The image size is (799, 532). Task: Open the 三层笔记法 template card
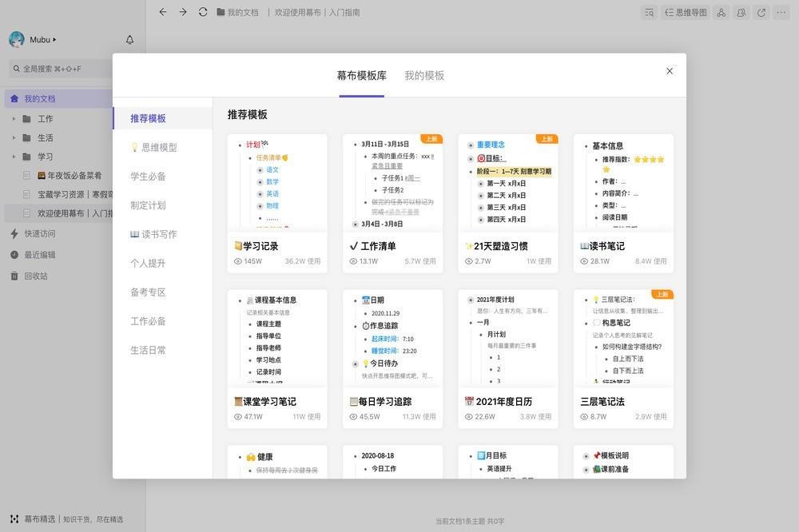(624, 359)
